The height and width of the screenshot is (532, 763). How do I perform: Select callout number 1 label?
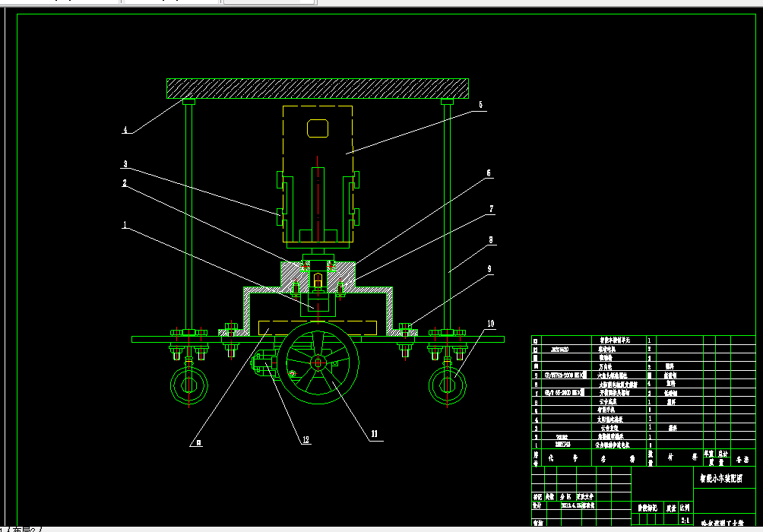click(x=125, y=225)
